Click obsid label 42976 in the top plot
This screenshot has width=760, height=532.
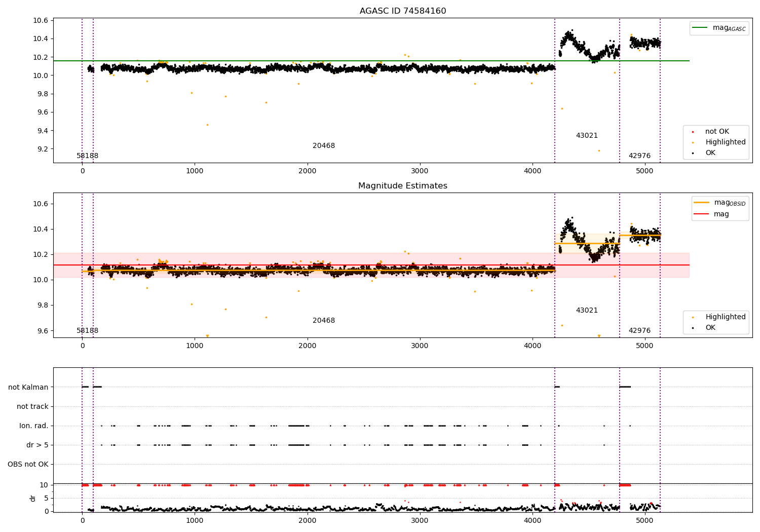(639, 156)
